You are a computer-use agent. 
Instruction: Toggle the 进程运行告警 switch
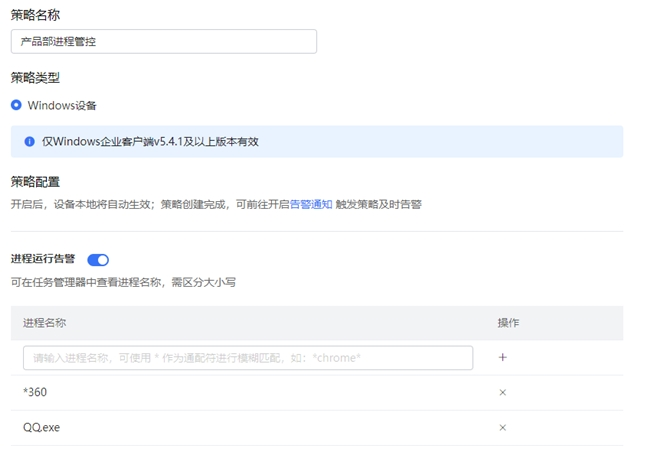click(98, 260)
